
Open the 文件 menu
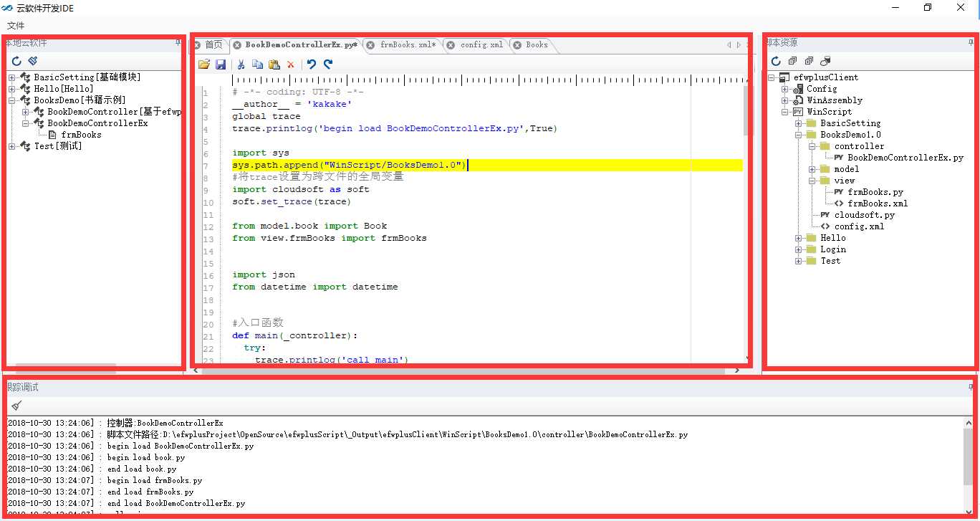pyautogui.click(x=16, y=26)
